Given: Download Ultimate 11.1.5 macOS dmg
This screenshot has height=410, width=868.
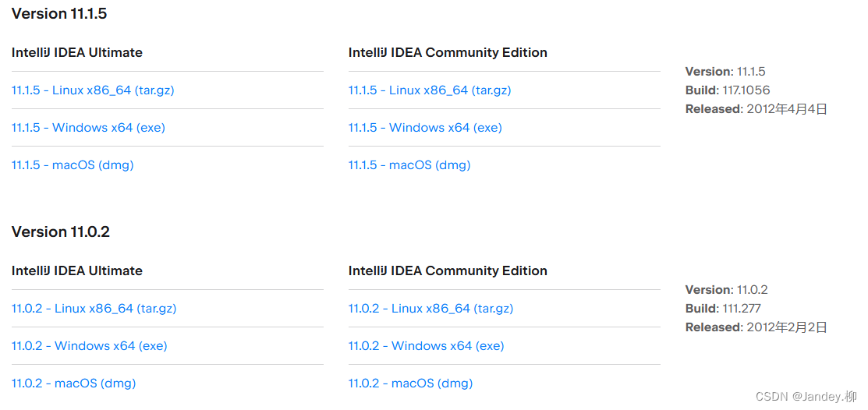Looking at the screenshot, I should [x=73, y=165].
